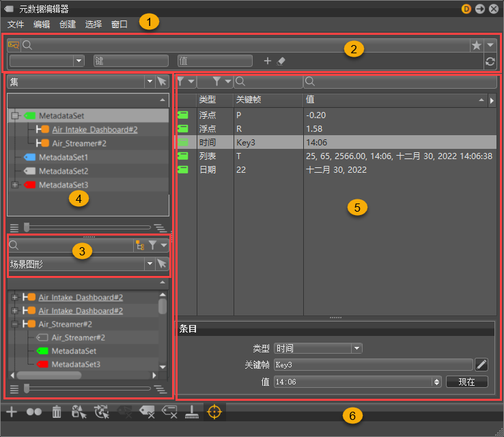Screen dimensions: 504x437
Task: Open the 类型 dropdown showing 时间
Action: coord(318,348)
